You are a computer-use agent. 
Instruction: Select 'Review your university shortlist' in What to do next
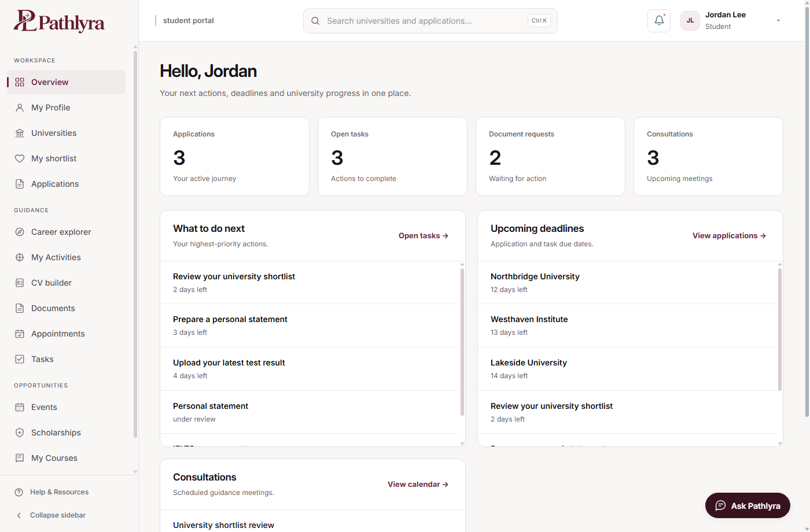310,283
